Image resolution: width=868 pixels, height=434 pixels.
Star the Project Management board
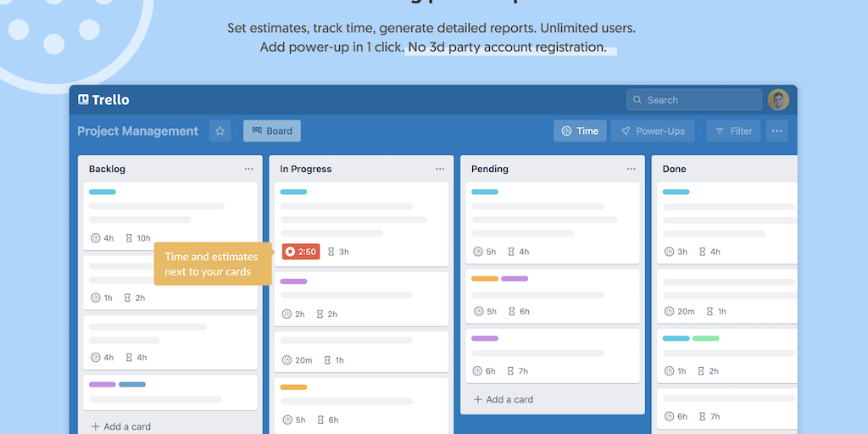(220, 131)
